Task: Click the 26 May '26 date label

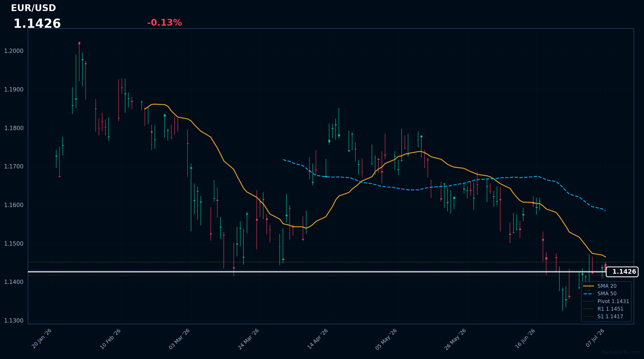Action: point(456,339)
